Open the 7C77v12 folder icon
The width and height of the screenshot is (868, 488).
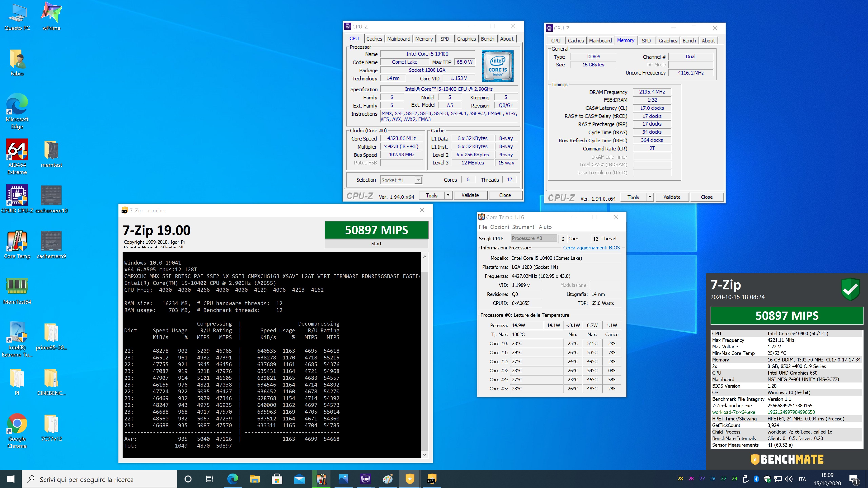51,427
